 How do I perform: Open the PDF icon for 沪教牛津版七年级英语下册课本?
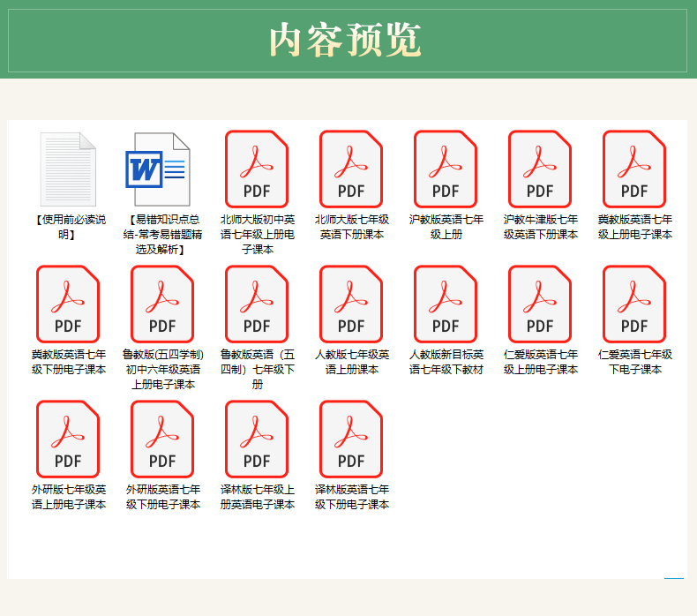(540, 169)
